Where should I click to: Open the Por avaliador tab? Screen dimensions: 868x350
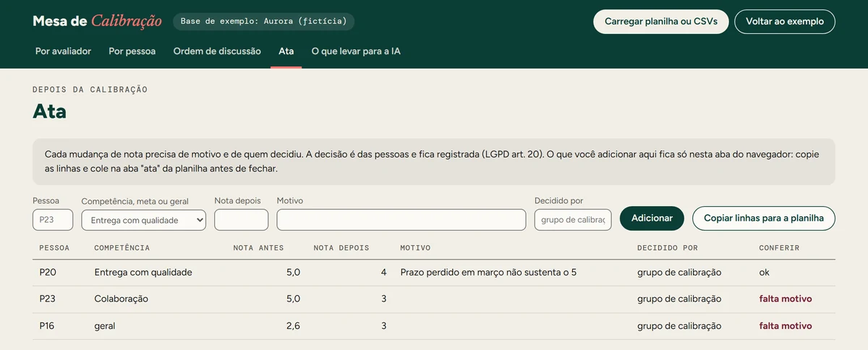[x=63, y=51]
